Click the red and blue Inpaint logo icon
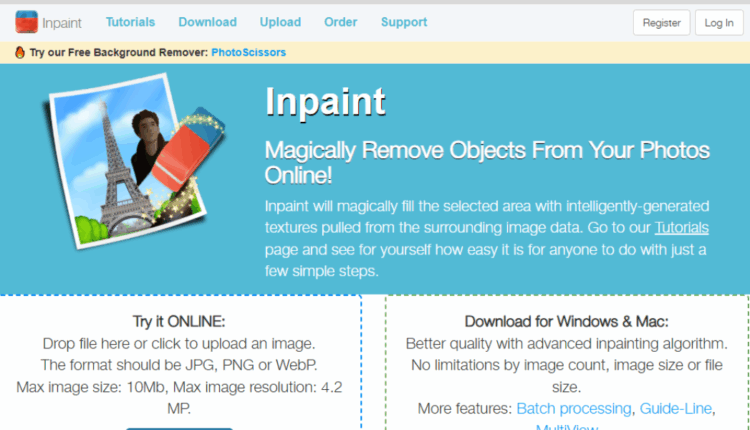The height and width of the screenshot is (430, 750). point(26,22)
